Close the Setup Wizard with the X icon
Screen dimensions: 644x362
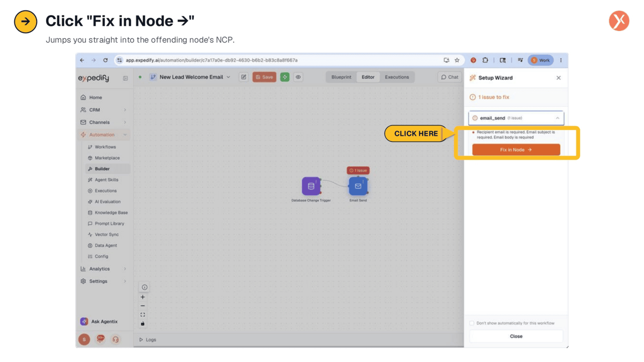point(559,78)
